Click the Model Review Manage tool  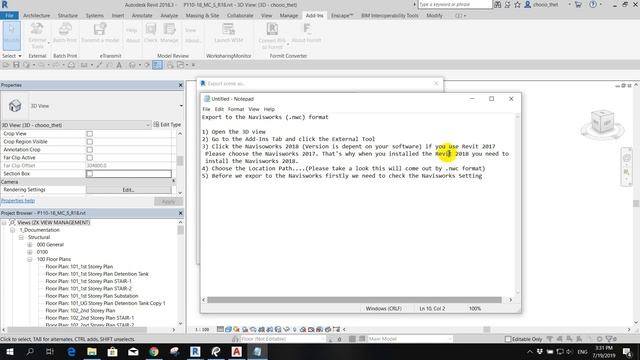pyautogui.click(x=169, y=33)
